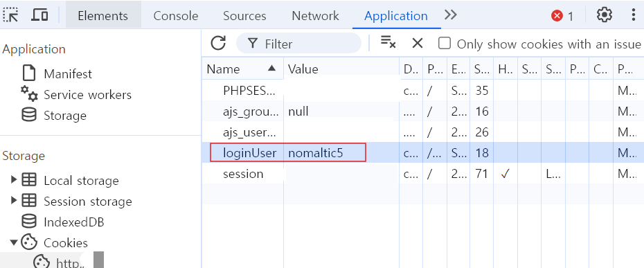
Task: Collapse the Cookies tree node
Action: coord(14,242)
